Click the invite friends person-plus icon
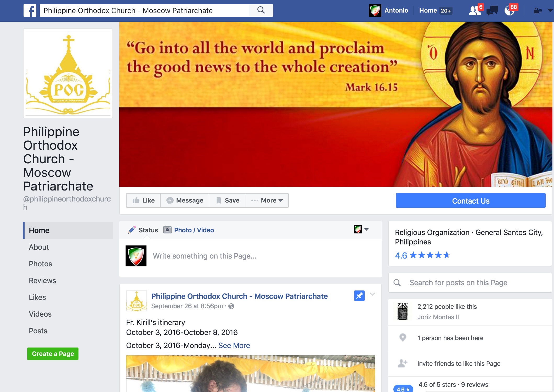The height and width of the screenshot is (392, 554). pos(403,363)
